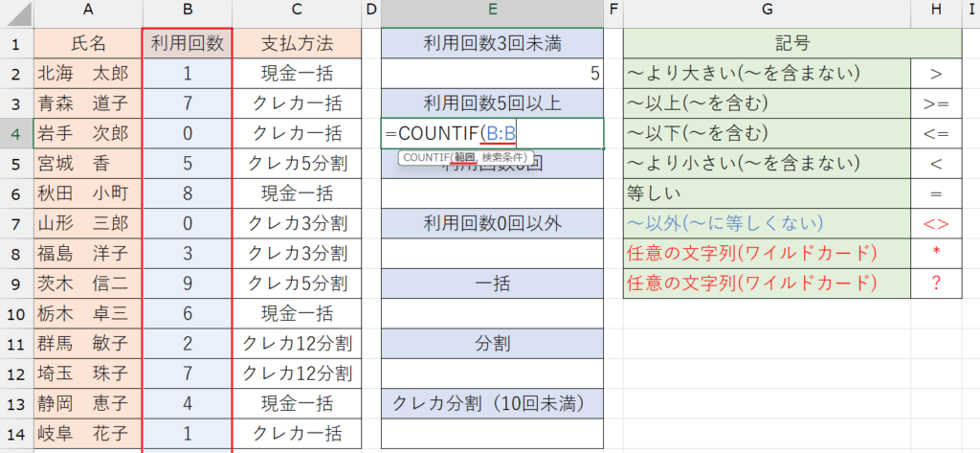Select 現金一括 in 栃木 卓三's row
Image resolution: width=980 pixels, height=453 pixels.
[297, 313]
